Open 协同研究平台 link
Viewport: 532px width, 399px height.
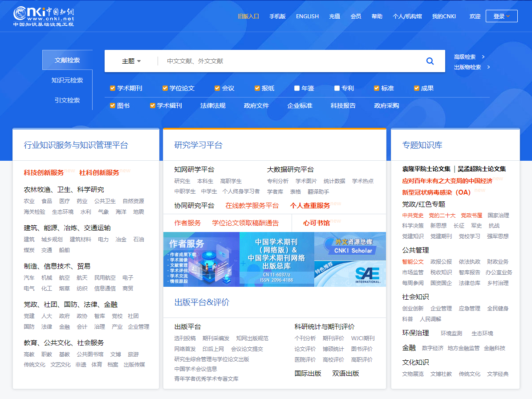tap(195, 206)
